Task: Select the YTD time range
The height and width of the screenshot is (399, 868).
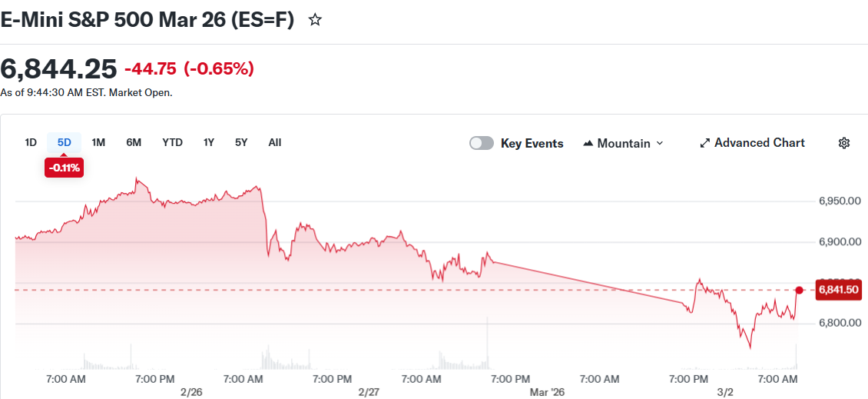Action: pyautogui.click(x=172, y=142)
